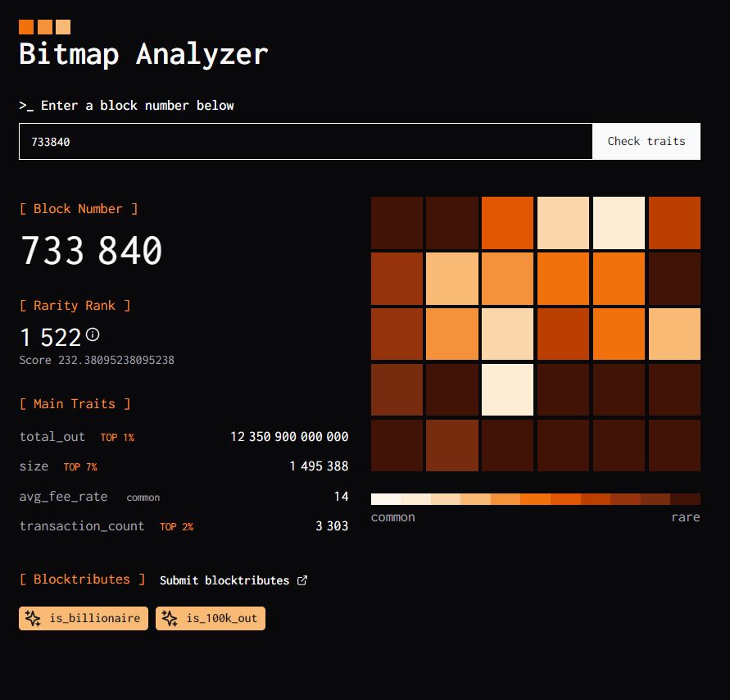The height and width of the screenshot is (700, 730).
Task: Click the [ Blocktributes ] heading
Action: pos(83,580)
